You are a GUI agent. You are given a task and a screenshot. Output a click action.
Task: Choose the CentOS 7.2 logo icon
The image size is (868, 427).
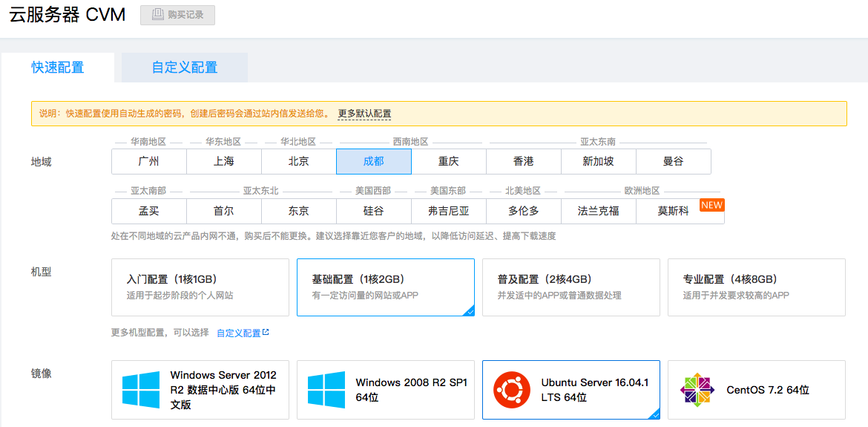697,390
